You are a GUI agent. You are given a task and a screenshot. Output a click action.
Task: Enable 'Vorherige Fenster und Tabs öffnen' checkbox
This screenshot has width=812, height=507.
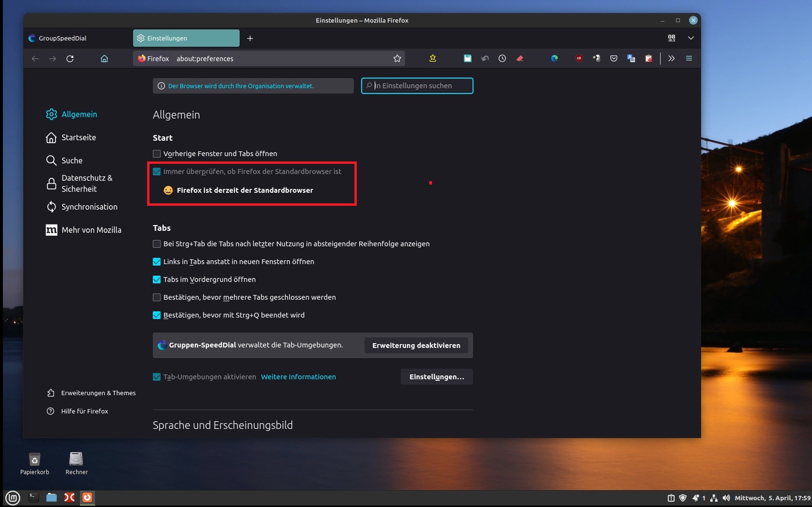157,154
